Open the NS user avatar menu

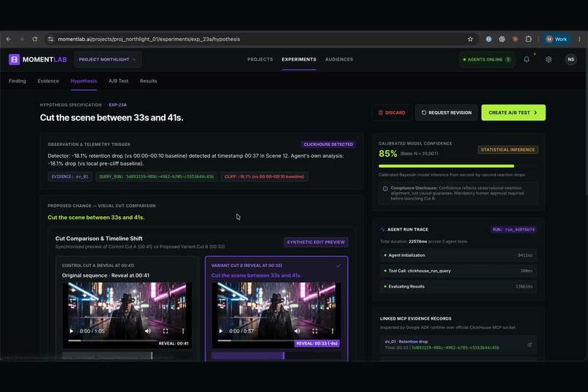[x=570, y=59]
